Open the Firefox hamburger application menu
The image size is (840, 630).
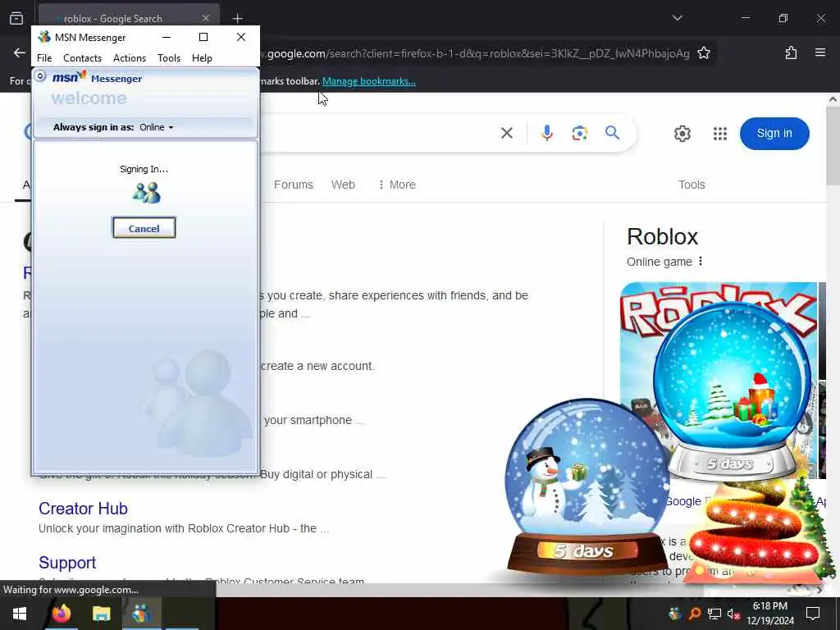pos(820,52)
